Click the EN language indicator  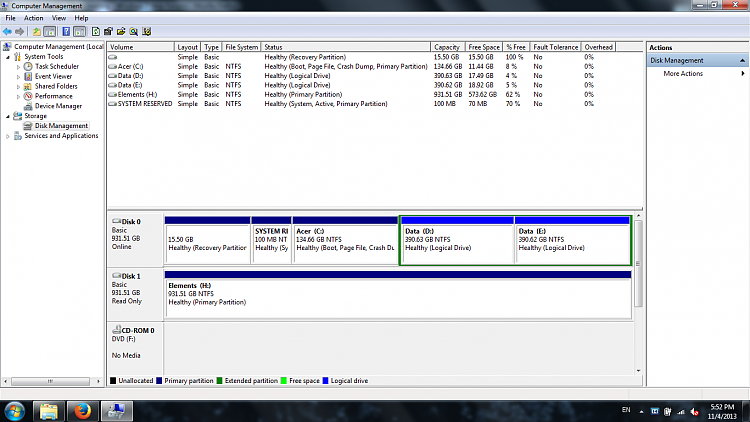coord(626,410)
